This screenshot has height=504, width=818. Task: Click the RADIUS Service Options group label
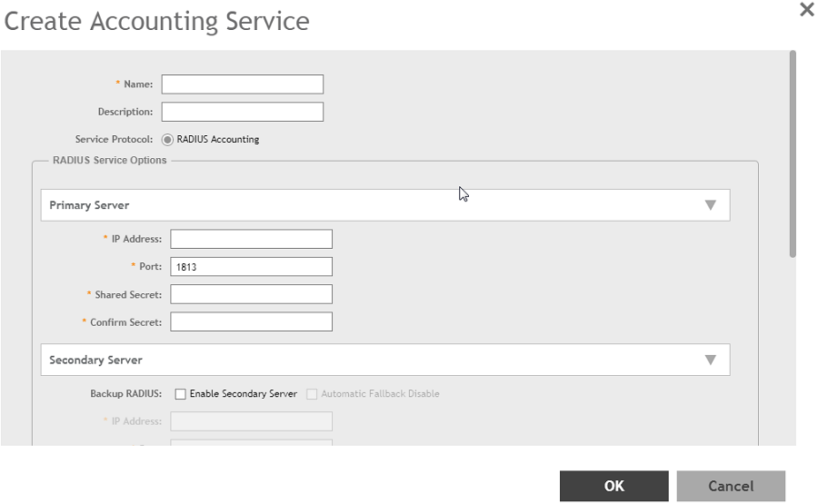tap(110, 161)
